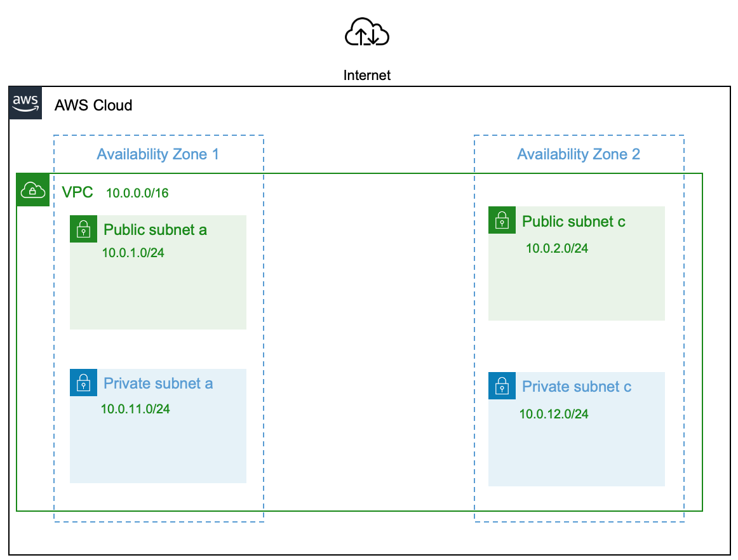
Task: Select CIDR 10.0.12.0/24
Action: click(554, 414)
